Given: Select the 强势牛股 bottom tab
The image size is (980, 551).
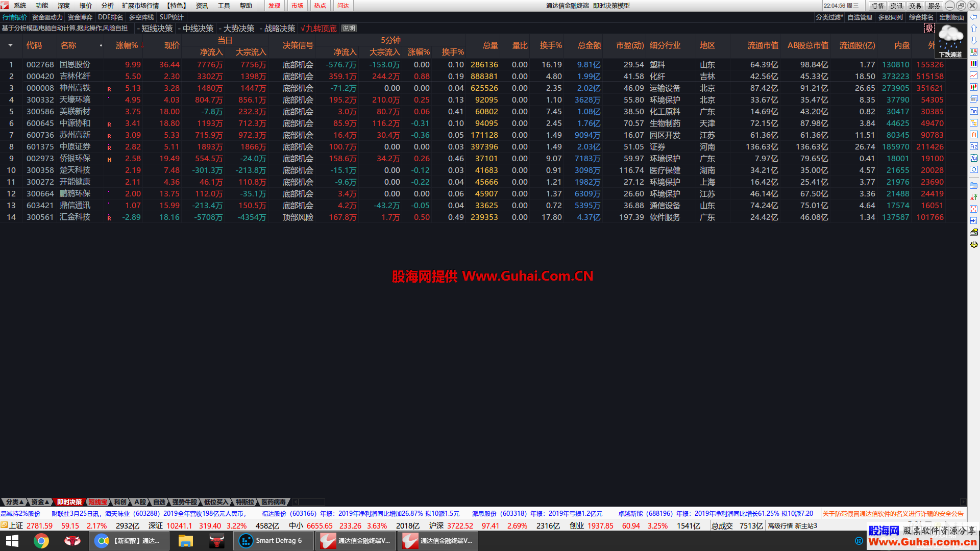Looking at the screenshot, I should (x=184, y=502).
